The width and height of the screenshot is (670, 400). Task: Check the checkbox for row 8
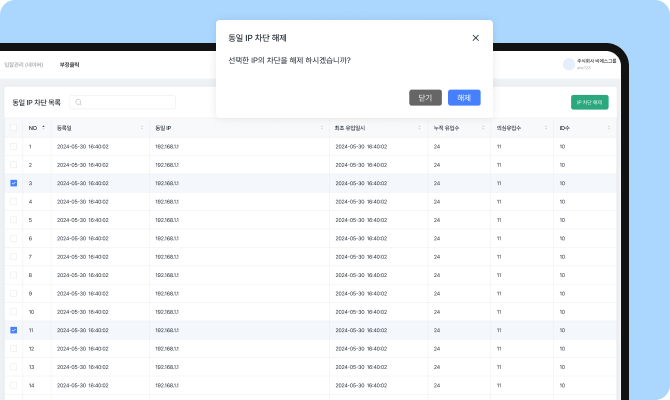(x=14, y=275)
